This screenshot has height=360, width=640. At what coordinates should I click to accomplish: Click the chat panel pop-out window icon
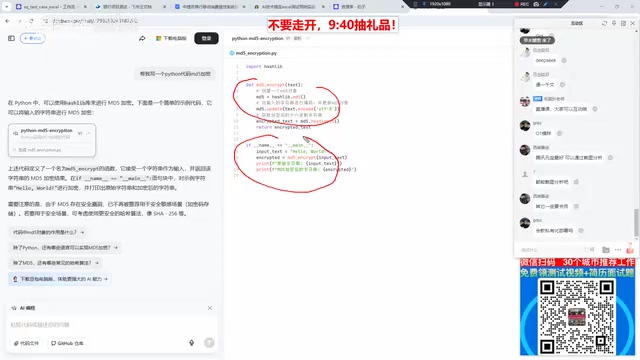pos(623,23)
